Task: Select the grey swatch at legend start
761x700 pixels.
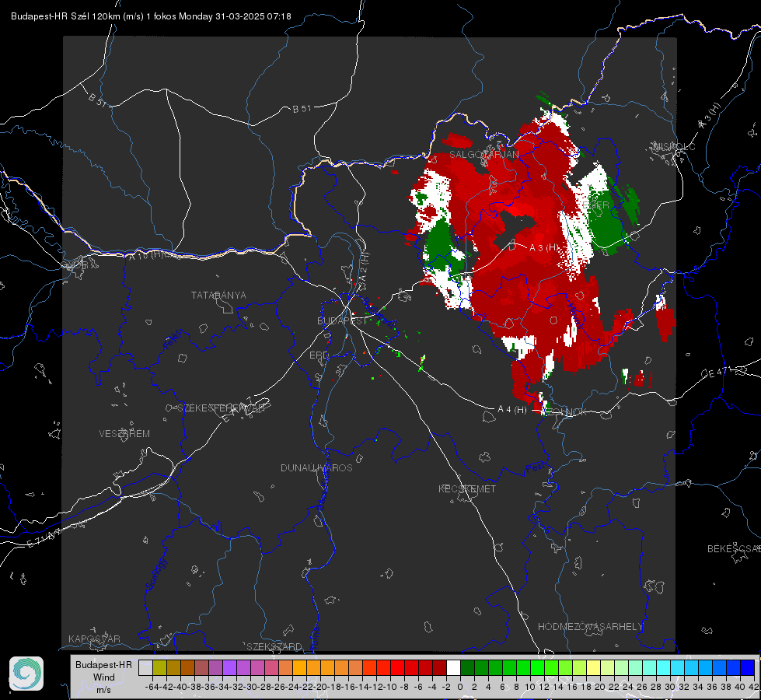Action: tap(145, 667)
